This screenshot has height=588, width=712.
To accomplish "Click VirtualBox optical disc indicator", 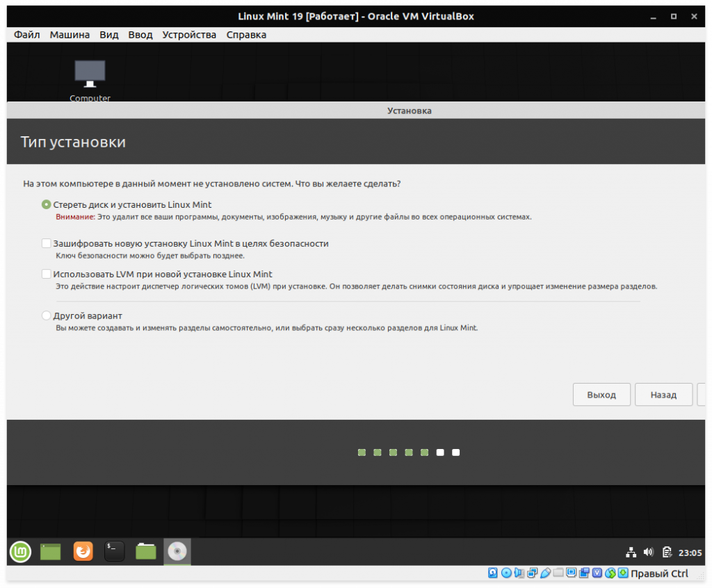I will pos(506,573).
